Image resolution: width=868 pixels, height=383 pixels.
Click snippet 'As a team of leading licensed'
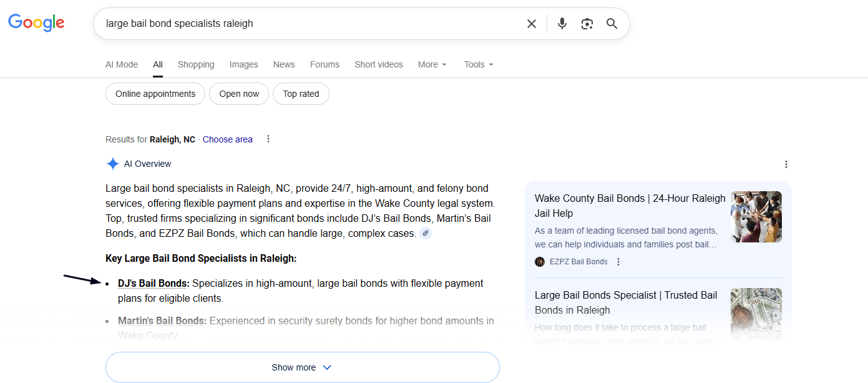pos(626,237)
